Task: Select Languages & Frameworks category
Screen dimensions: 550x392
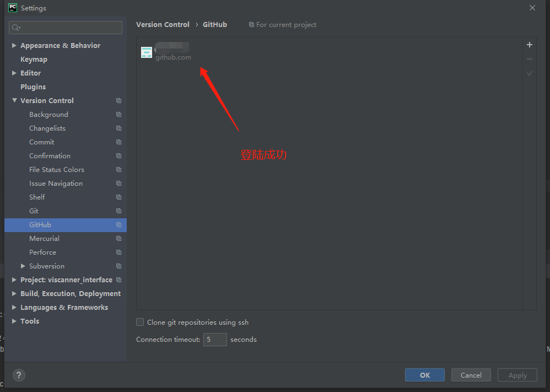Action: (x=64, y=307)
